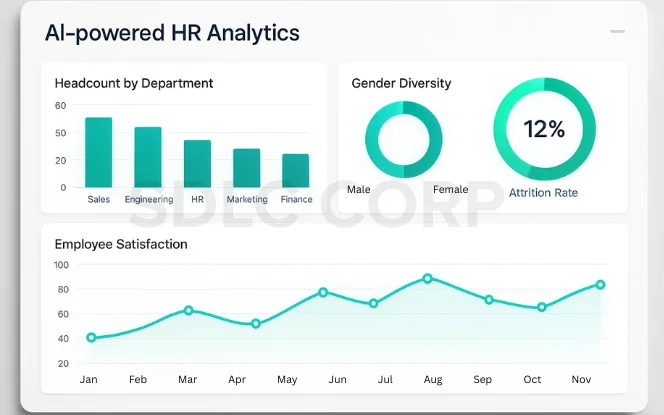Open the Attrition Rate label
664x415 pixels.
[543, 192]
